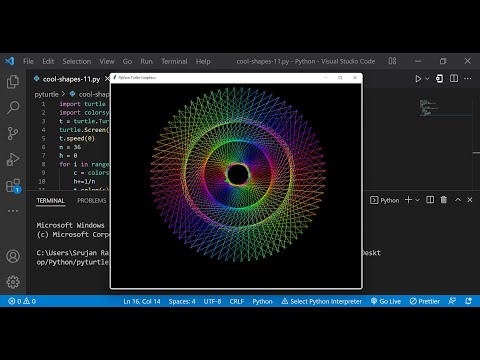Open notifications bell in status bar
Screen dimensions: 480x360
(x=468, y=301)
